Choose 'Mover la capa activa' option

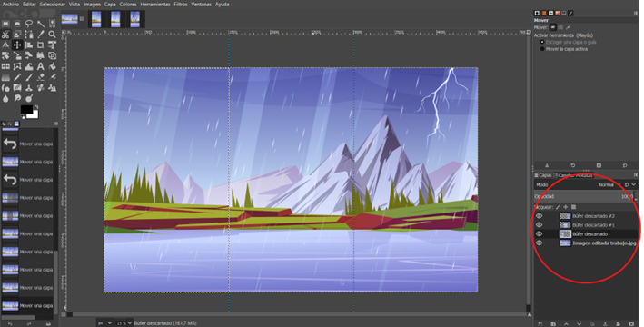point(564,49)
